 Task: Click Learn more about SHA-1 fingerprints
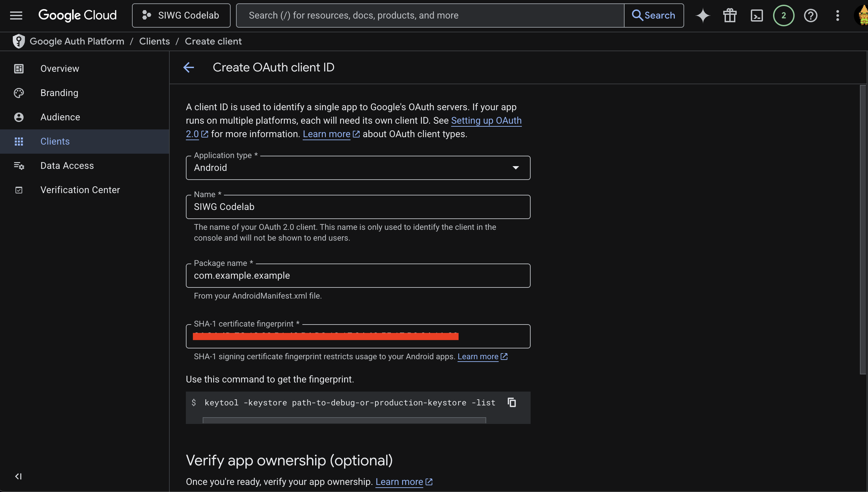478,356
